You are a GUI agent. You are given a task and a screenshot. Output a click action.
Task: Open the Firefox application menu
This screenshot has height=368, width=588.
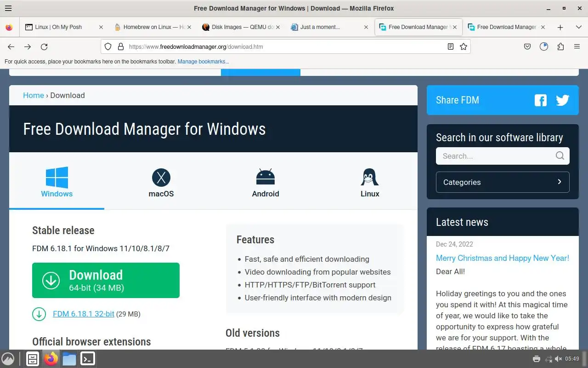pos(577,46)
